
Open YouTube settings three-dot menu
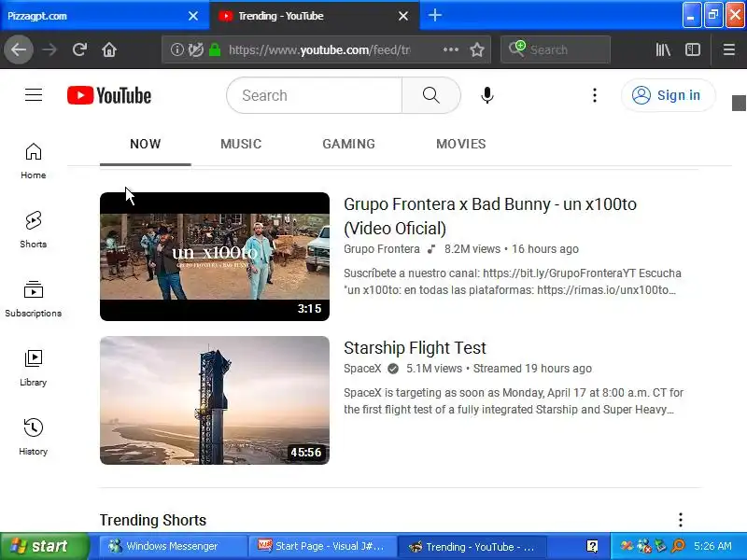point(595,95)
